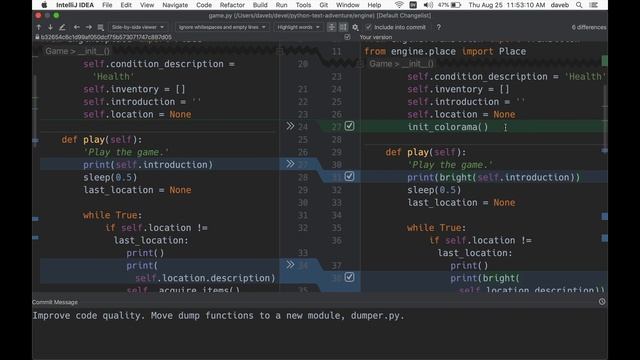Jump to source pencil icon
640x360 pixels.
click(x=62, y=27)
